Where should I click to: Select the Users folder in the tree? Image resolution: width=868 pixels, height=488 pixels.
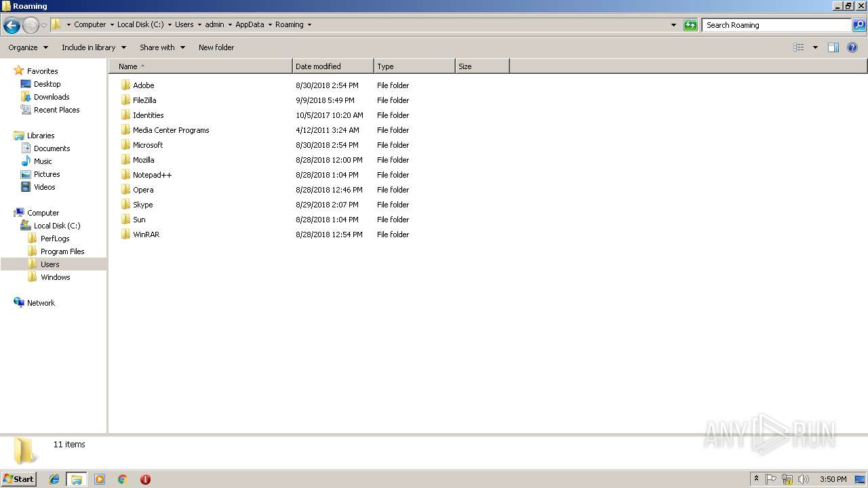pos(50,264)
